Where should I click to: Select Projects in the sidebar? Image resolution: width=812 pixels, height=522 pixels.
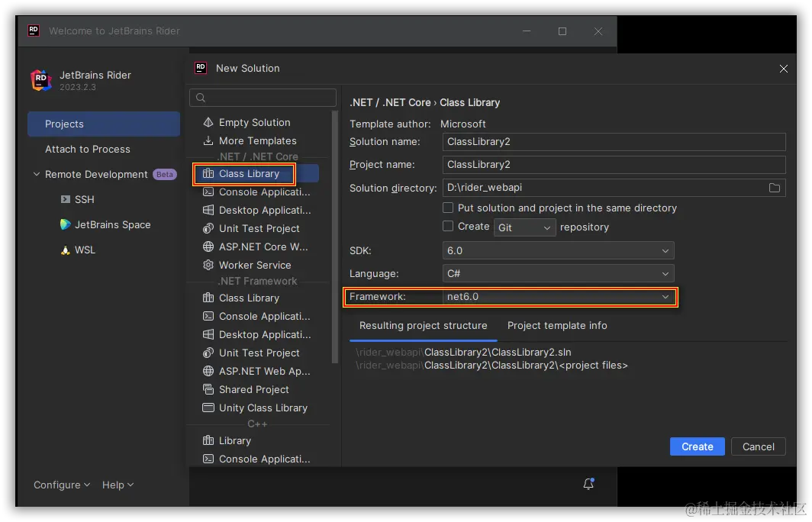(x=104, y=124)
